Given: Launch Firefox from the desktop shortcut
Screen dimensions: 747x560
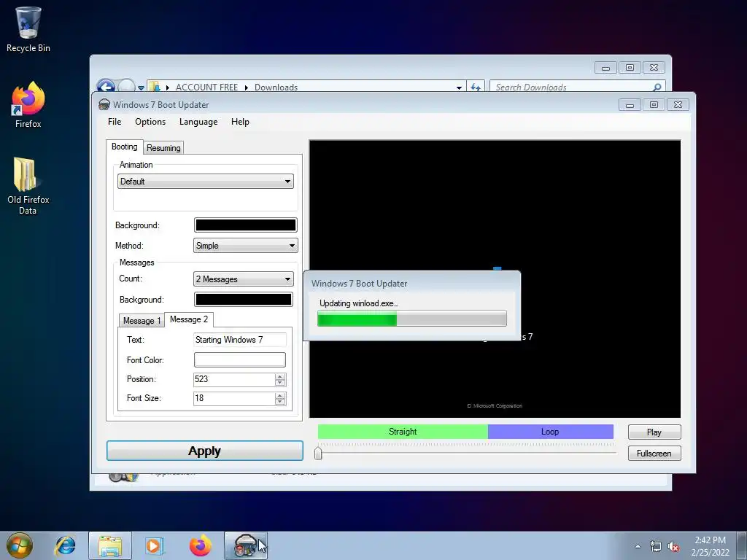Looking at the screenshot, I should 28,105.
